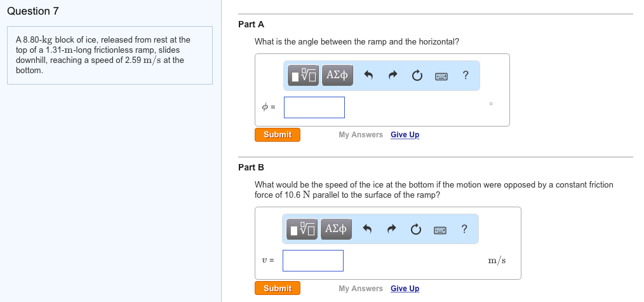Reset Part A answer with refresh icon
This screenshot has height=302, width=644.
point(417,76)
